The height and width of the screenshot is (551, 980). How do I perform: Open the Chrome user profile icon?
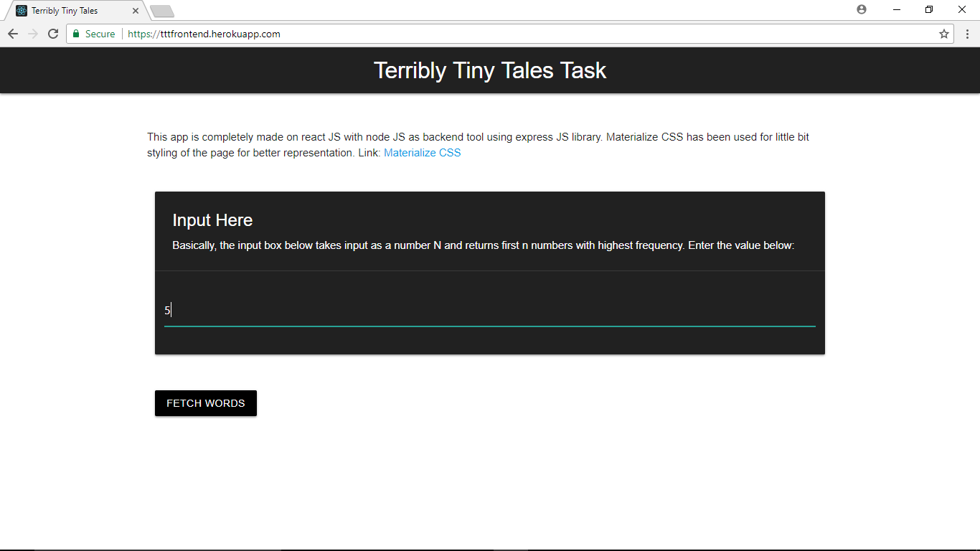pos(862,9)
